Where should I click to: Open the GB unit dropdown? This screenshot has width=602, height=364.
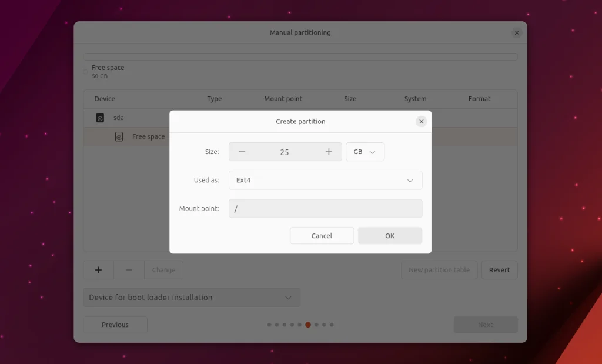(x=364, y=152)
